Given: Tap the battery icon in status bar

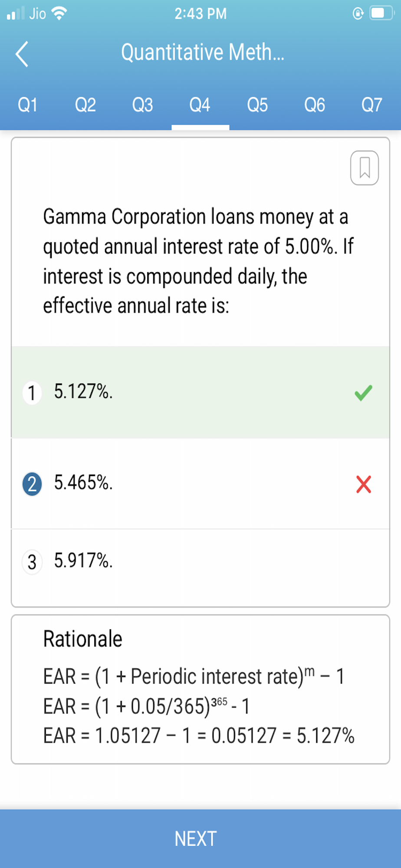Looking at the screenshot, I should point(381,13).
